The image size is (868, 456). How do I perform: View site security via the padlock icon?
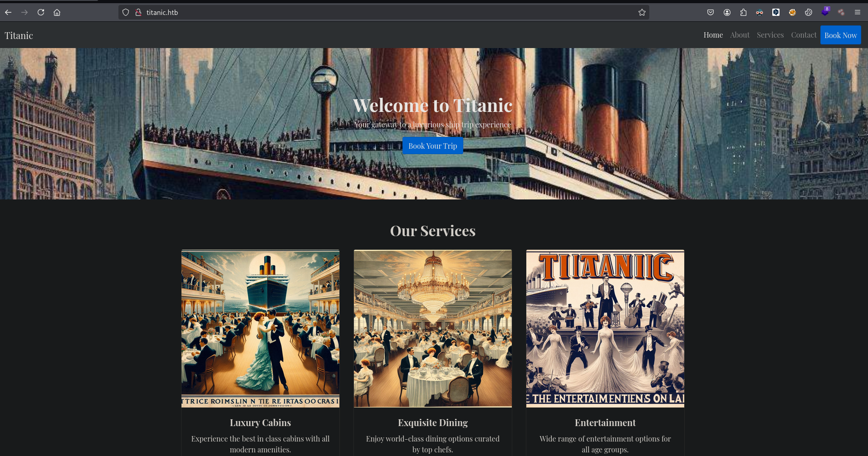click(x=138, y=12)
